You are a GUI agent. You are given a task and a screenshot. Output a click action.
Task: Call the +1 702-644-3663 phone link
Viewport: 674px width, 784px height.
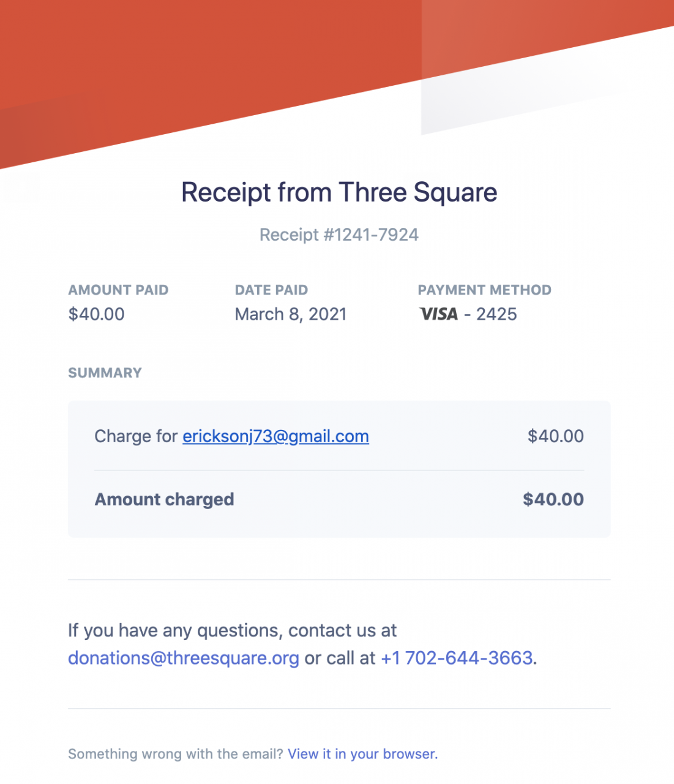(457, 658)
